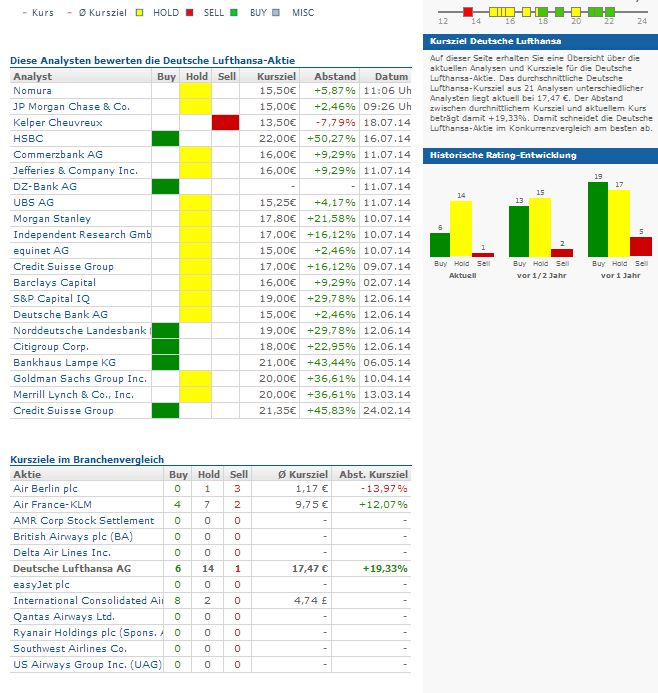This screenshot has height=693, width=658.
Task: Click the Datum column header
Action: tap(391, 76)
